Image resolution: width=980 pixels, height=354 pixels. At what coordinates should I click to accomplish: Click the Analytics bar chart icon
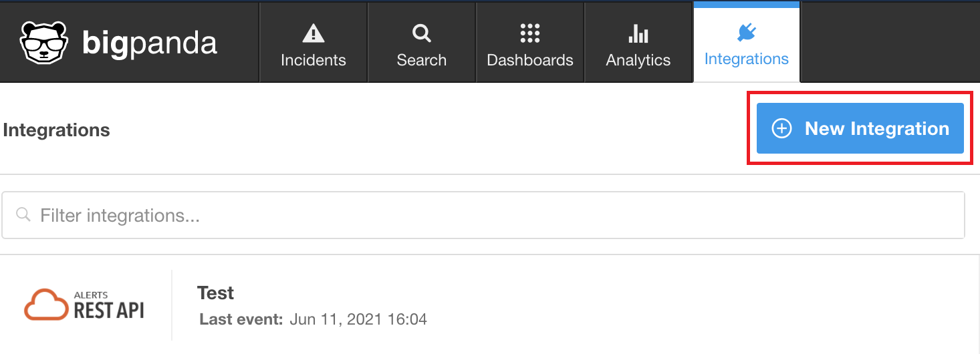(x=638, y=33)
